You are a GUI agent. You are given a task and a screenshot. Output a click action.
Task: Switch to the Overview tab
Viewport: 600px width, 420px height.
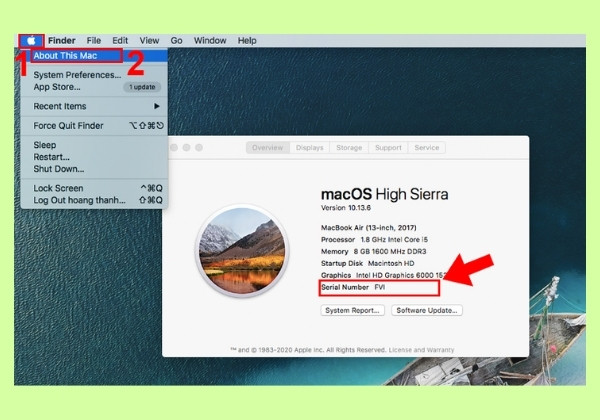click(267, 148)
